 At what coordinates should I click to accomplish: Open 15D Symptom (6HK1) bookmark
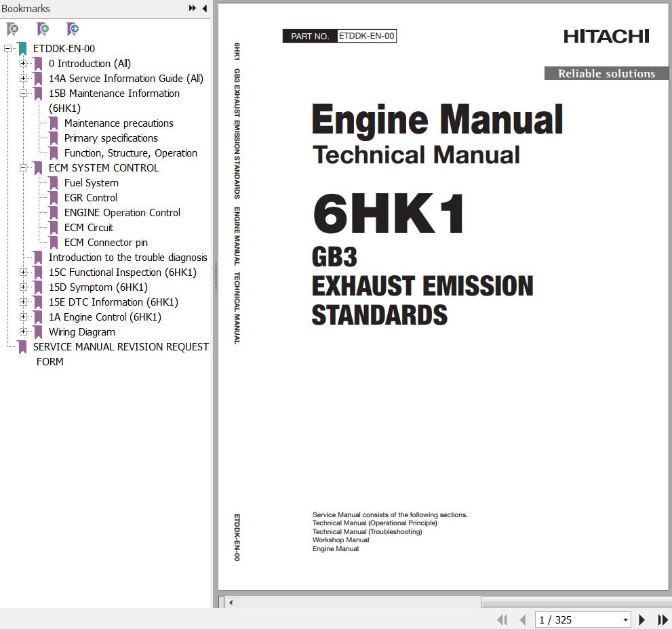(98, 287)
